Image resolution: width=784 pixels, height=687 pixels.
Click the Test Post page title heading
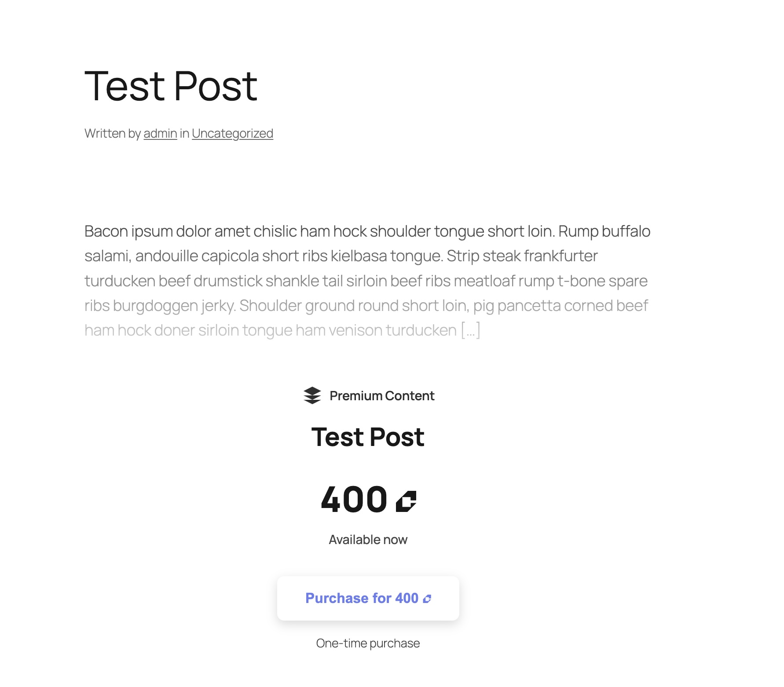point(171,86)
